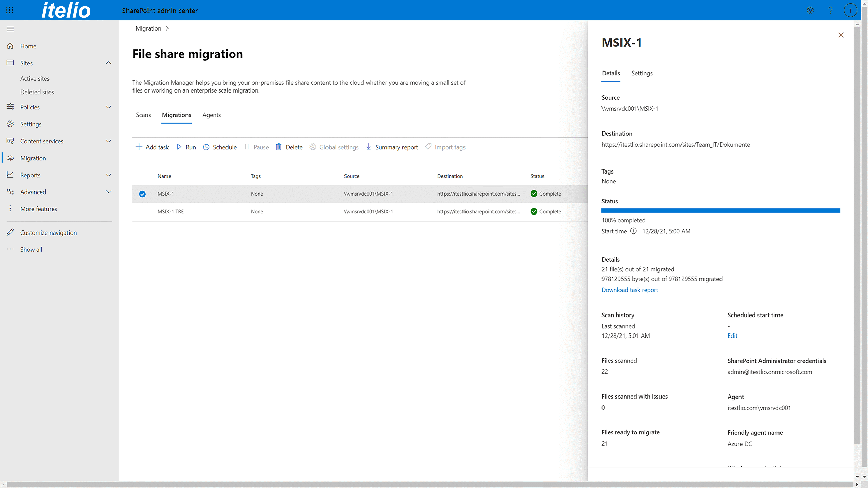This screenshot has height=488, width=868.
Task: Click the Tags column header
Action: coord(256,176)
